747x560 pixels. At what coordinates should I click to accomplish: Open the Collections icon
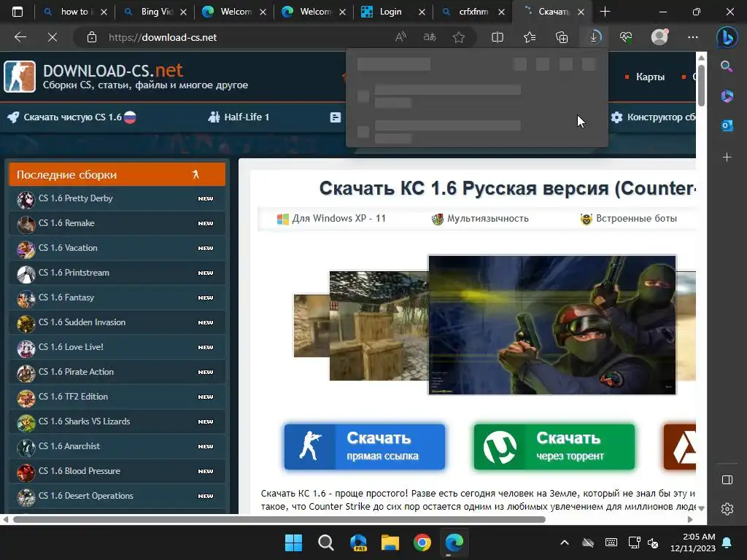coord(562,37)
